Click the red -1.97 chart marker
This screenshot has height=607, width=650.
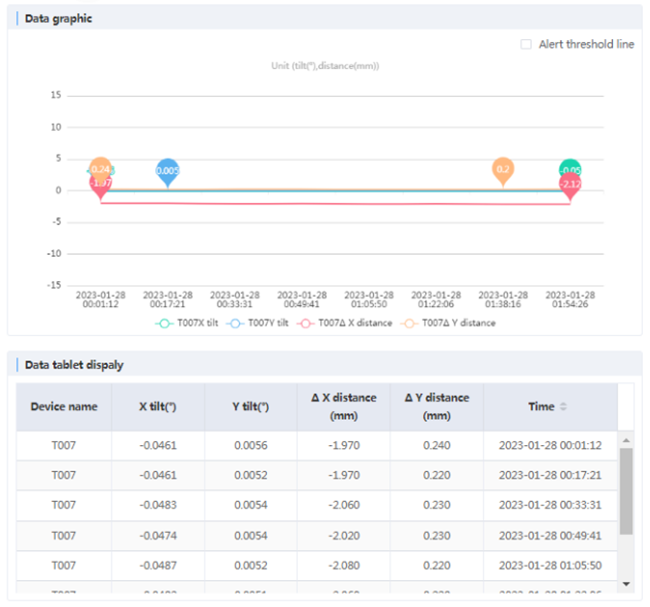tap(99, 187)
